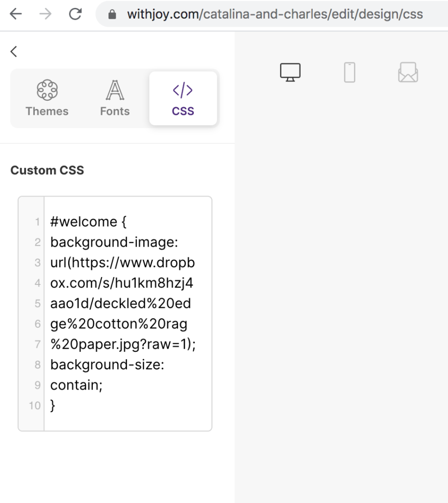Click the padlock site security icon
The height and width of the screenshot is (503, 448).
click(112, 14)
